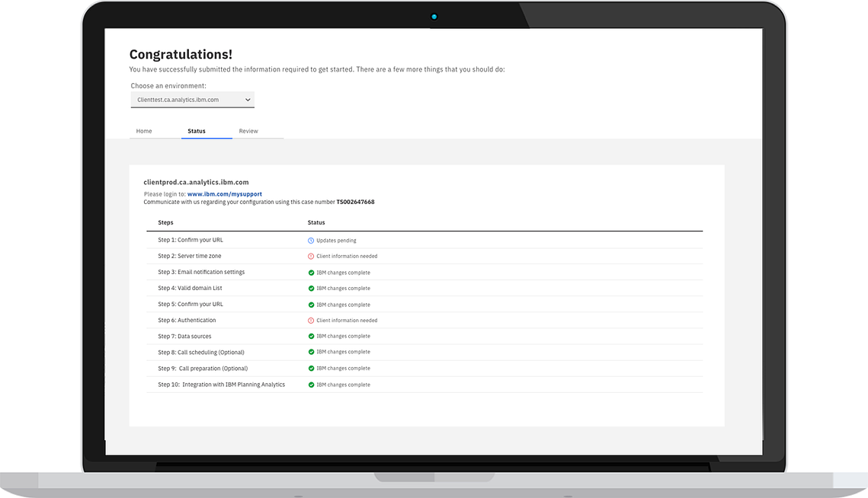Viewport: 868px width, 498px height.
Task: Select row Step 1: Confirm your URL
Action: 424,240
